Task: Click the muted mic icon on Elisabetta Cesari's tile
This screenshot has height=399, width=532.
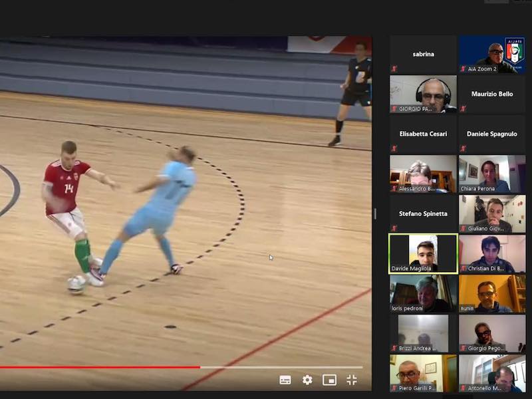Action: click(x=394, y=148)
